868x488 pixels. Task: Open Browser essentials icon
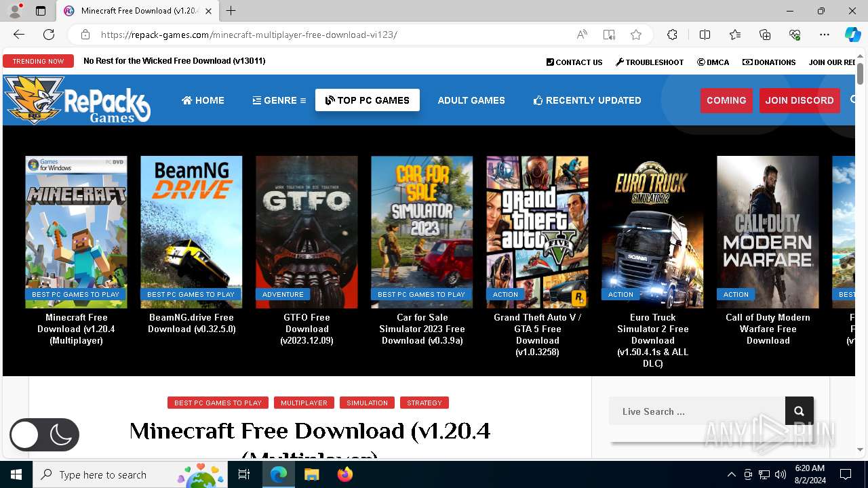pos(795,35)
